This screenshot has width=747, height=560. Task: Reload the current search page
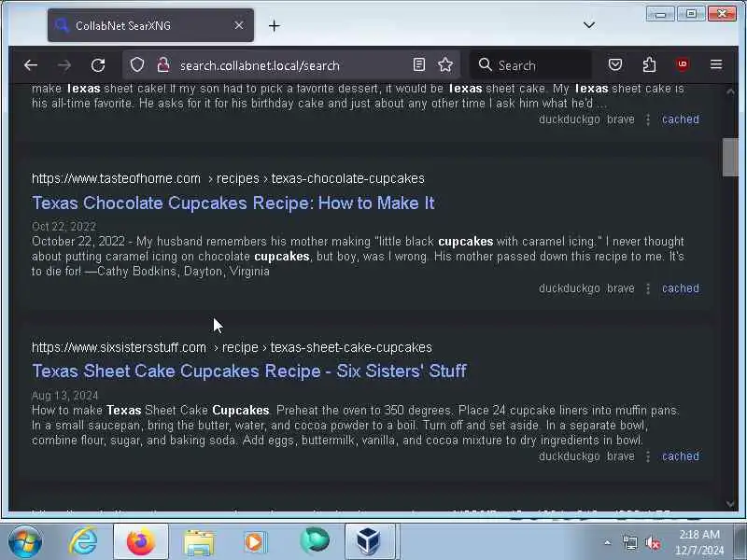click(x=98, y=65)
